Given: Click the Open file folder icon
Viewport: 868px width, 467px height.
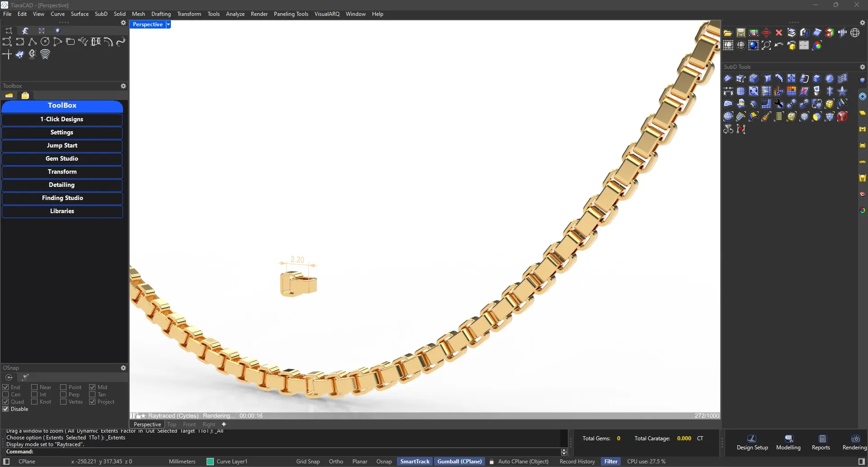Looking at the screenshot, I should pyautogui.click(x=728, y=33).
